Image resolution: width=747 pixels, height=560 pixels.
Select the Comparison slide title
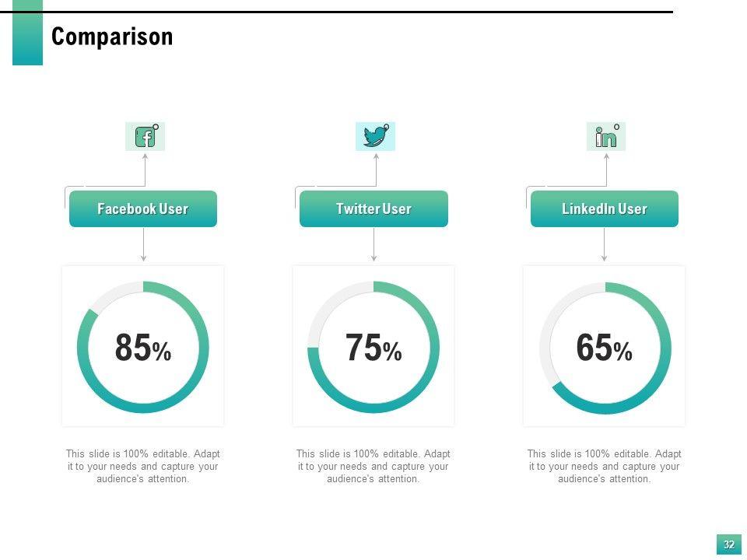coord(112,37)
